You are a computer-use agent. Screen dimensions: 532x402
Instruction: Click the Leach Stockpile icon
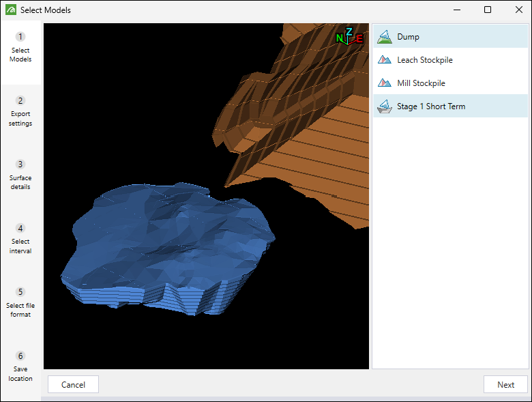385,60
